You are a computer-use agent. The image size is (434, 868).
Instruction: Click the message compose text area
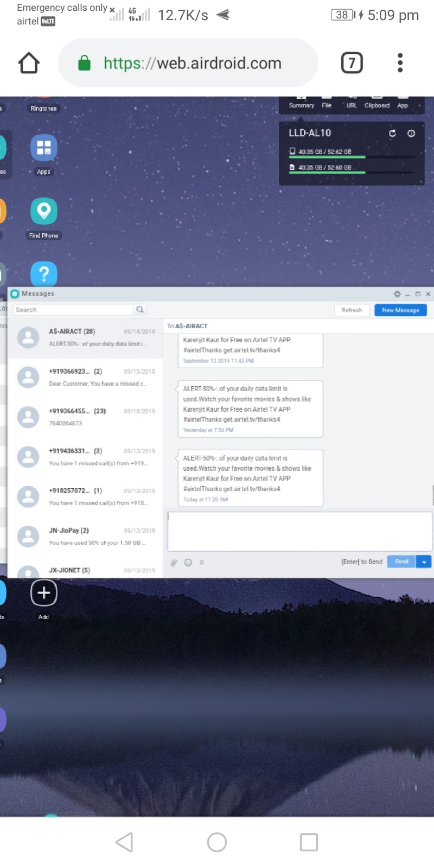coord(300,532)
